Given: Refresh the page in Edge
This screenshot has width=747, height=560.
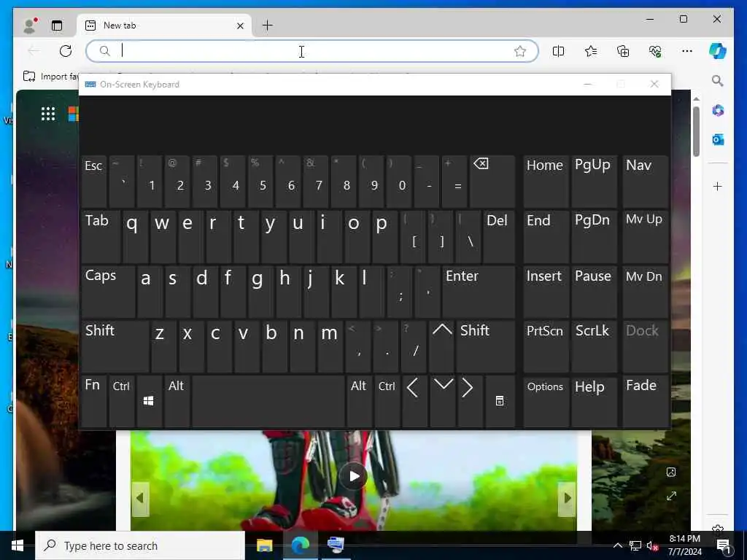Looking at the screenshot, I should [66, 51].
